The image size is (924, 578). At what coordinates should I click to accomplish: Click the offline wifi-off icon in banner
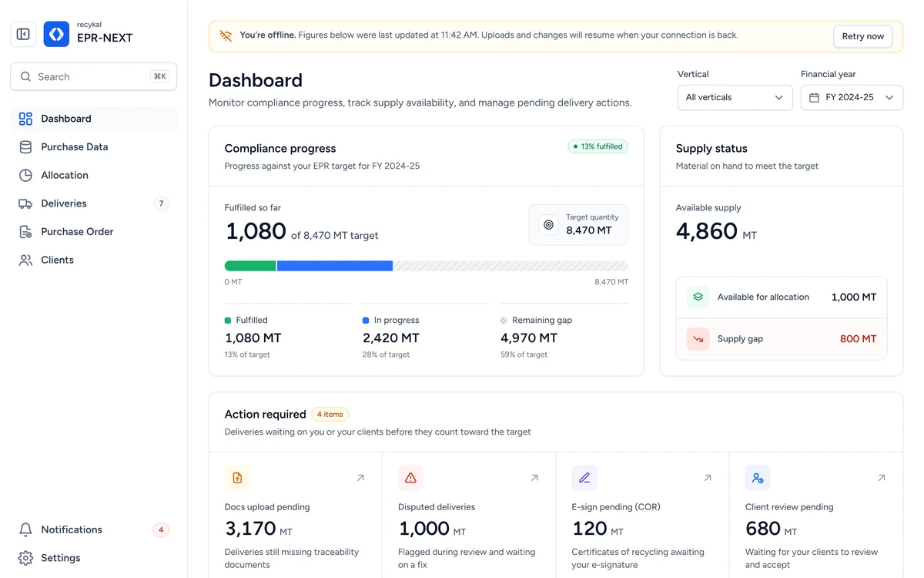tap(226, 35)
